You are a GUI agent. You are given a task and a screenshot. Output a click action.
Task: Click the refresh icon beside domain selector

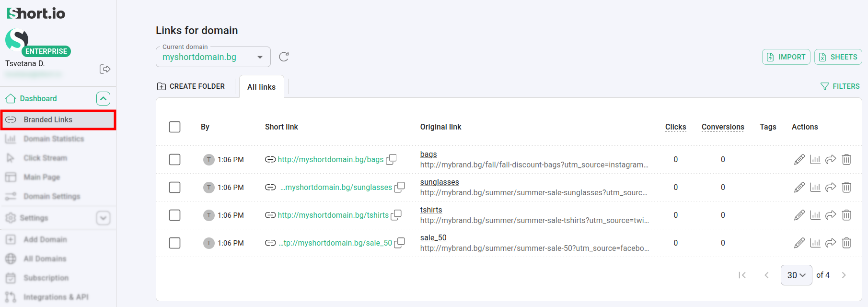(284, 57)
